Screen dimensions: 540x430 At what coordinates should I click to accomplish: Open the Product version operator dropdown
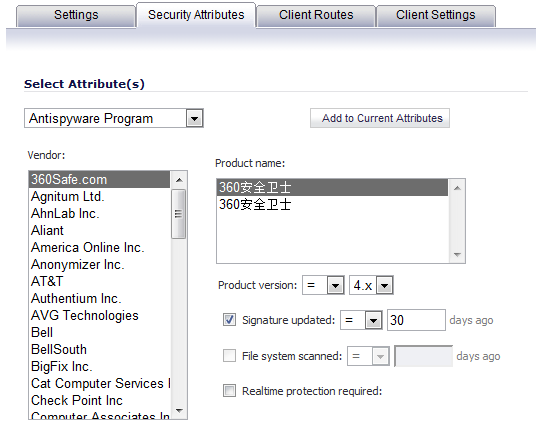coord(323,285)
